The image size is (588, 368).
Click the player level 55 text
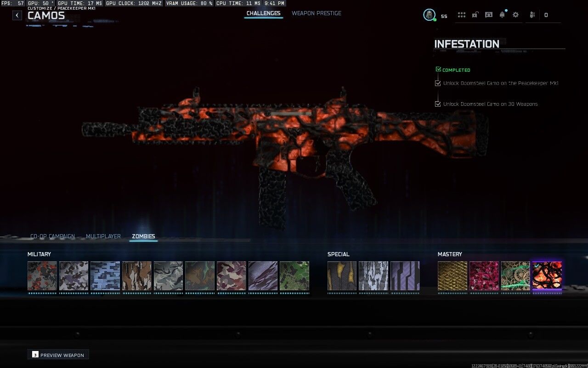(444, 16)
